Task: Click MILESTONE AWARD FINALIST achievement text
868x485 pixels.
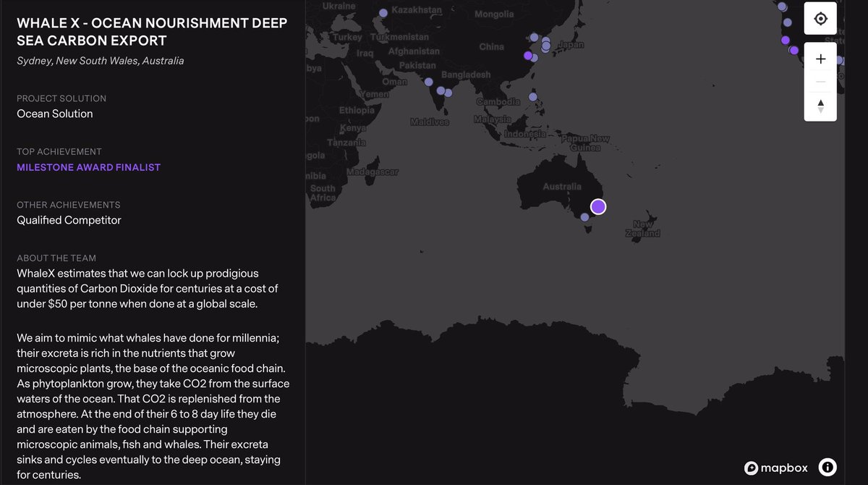Action: coord(89,167)
